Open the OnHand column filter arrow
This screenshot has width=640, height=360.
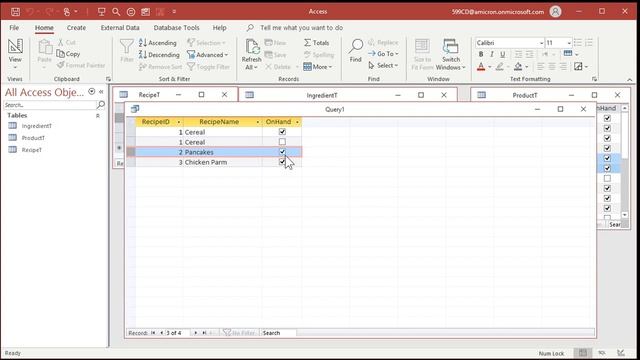click(297, 122)
